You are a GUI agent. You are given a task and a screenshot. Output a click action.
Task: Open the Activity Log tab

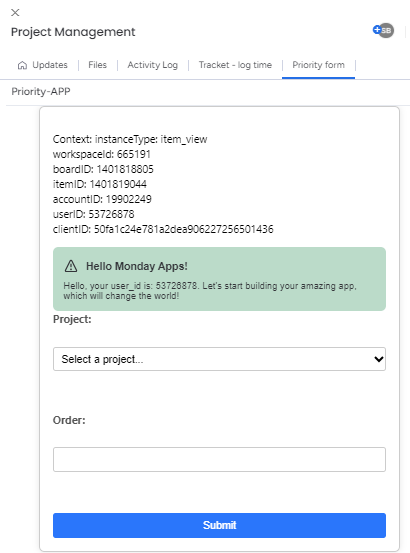point(153,65)
